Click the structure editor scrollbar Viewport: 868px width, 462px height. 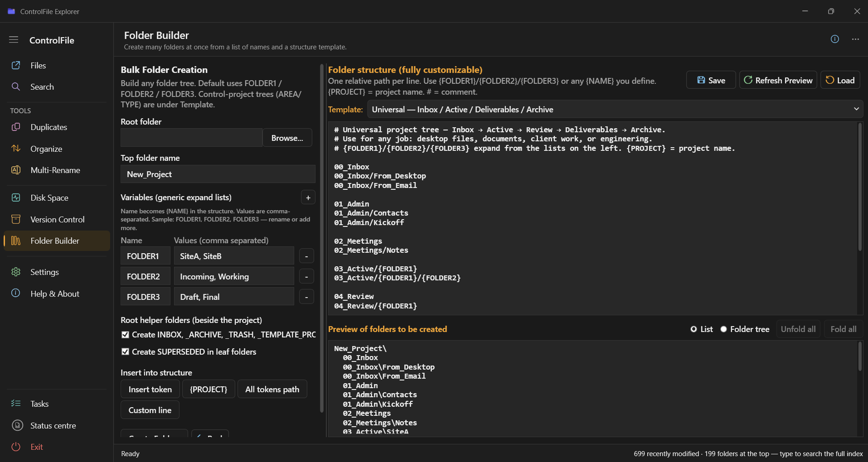click(860, 188)
